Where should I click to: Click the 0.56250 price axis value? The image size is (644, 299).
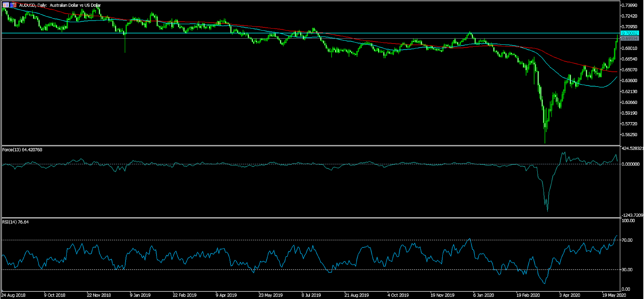point(630,135)
